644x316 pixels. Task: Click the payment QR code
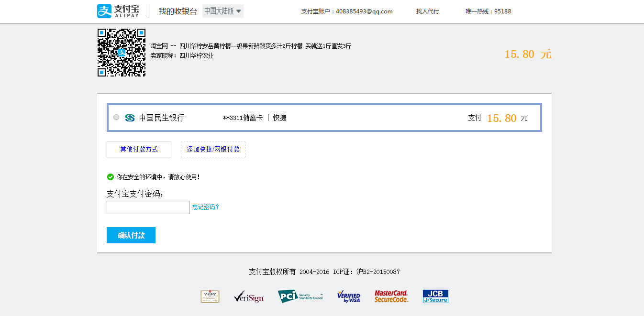click(122, 53)
